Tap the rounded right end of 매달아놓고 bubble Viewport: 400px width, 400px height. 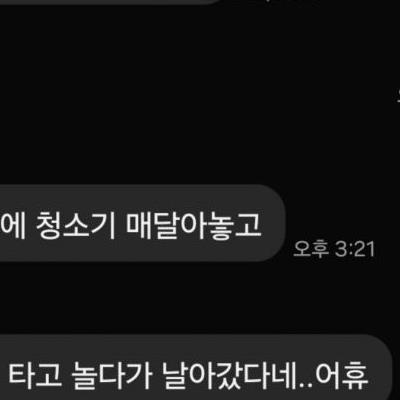[x=275, y=223]
